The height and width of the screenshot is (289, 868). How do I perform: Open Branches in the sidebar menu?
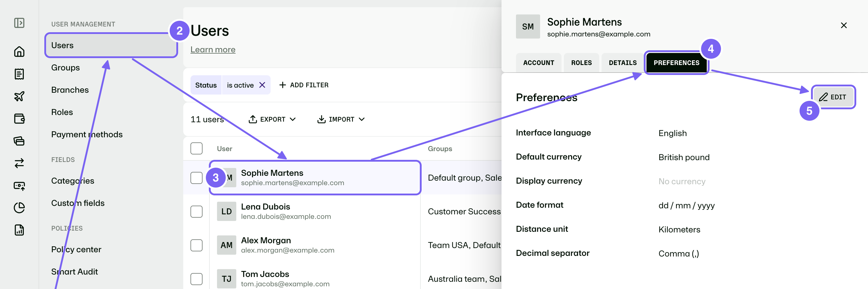click(70, 90)
